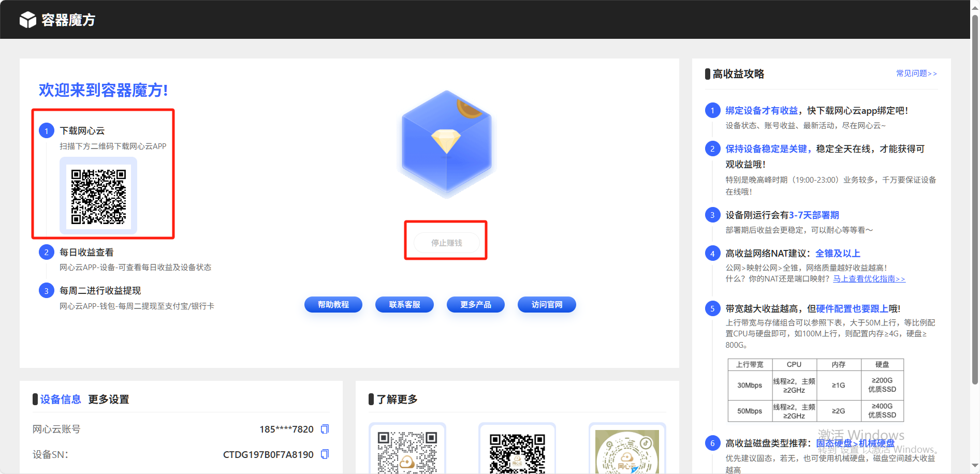Open 联系客服
The height and width of the screenshot is (474, 980).
click(404, 304)
